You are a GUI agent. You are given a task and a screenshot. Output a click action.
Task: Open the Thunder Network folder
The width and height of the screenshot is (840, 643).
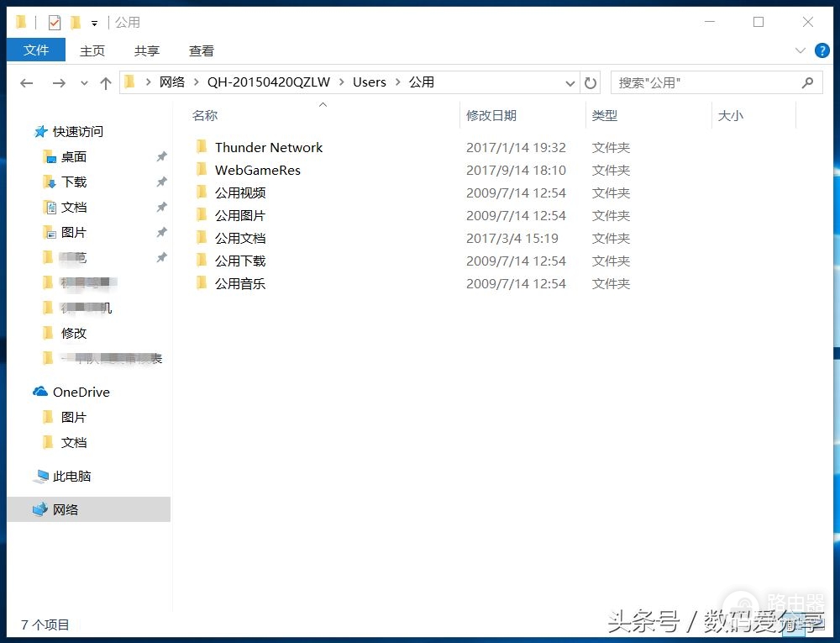268,147
